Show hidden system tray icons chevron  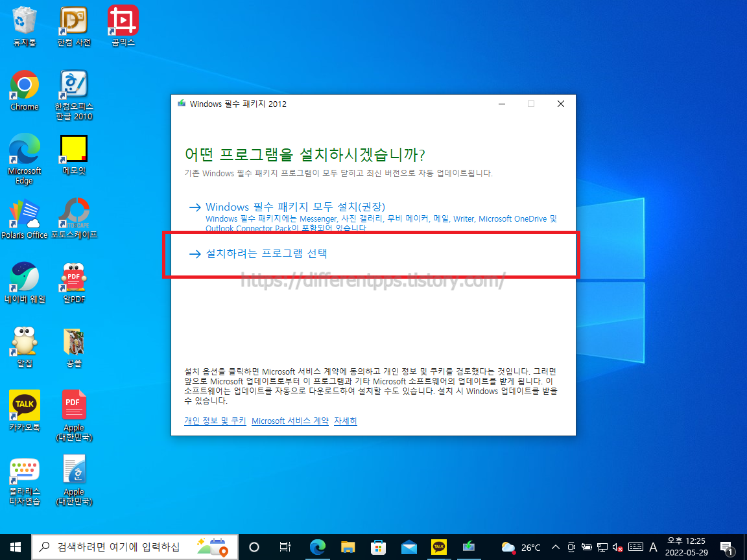pyautogui.click(x=556, y=547)
